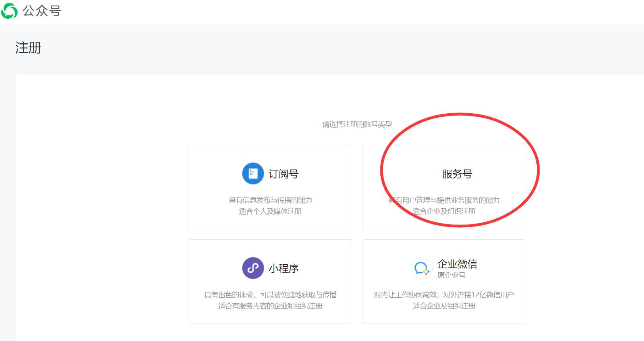The height and width of the screenshot is (341, 644).
Task: Click 对内让工作协同高效，对外连接12亿微信用户 text
Action: pos(444,295)
